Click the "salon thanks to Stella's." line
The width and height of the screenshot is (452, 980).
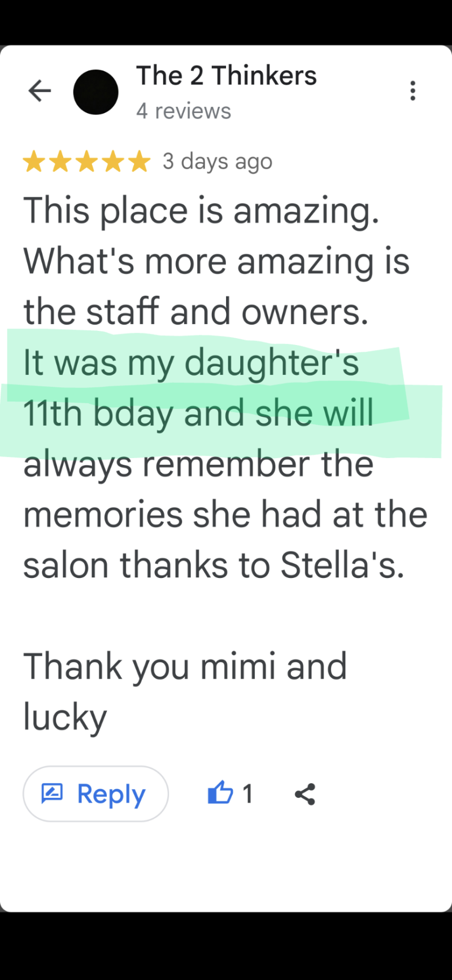(214, 565)
